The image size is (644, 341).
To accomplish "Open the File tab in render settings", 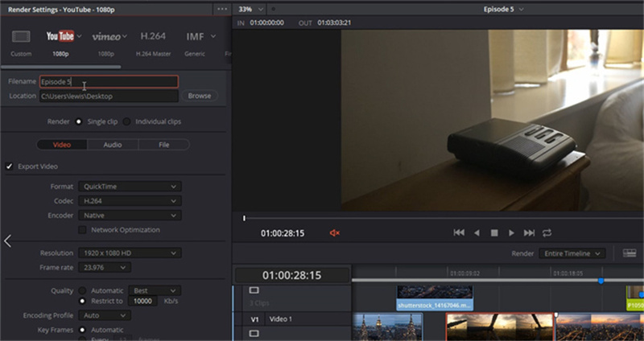I will pyautogui.click(x=163, y=145).
